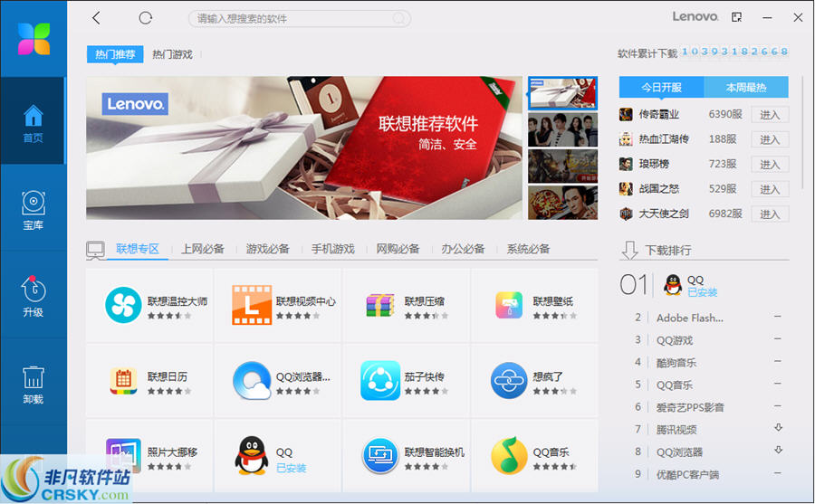The width and height of the screenshot is (815, 504).
Task: Open QQ浏览器 app icon in grid
Action: (252, 381)
